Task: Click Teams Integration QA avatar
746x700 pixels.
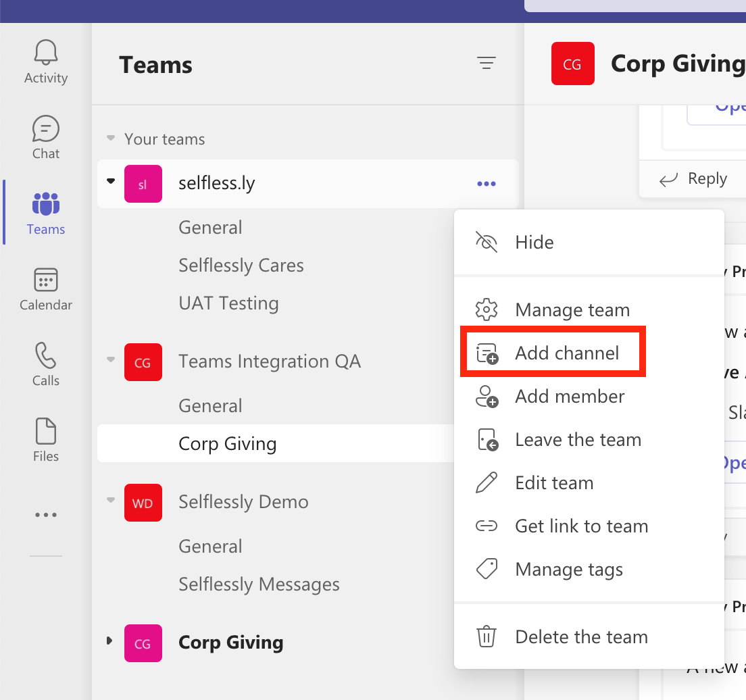Action: [143, 362]
